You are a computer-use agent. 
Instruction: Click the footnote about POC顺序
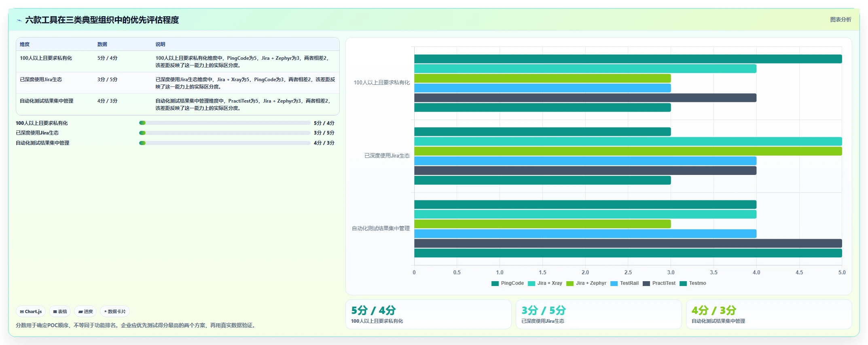tap(136, 325)
